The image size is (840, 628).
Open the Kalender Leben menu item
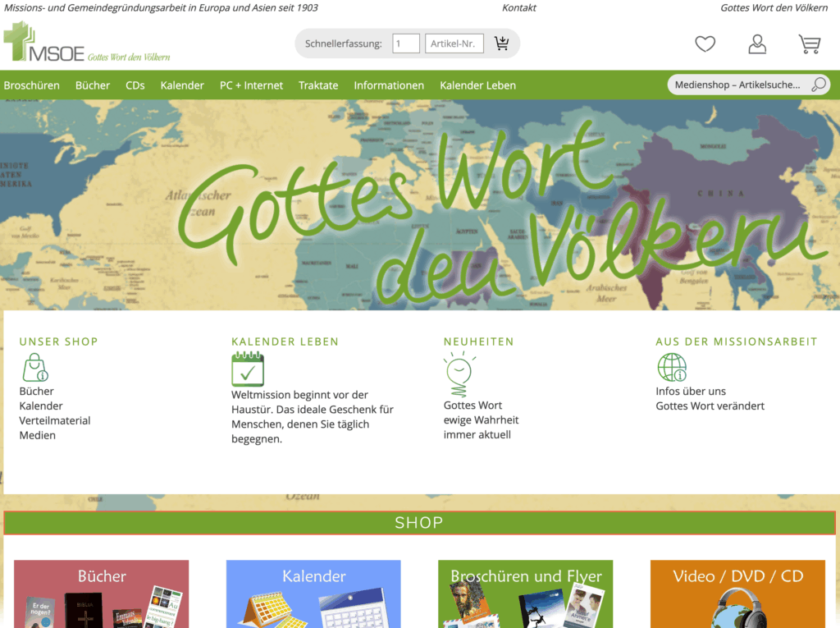click(x=477, y=85)
